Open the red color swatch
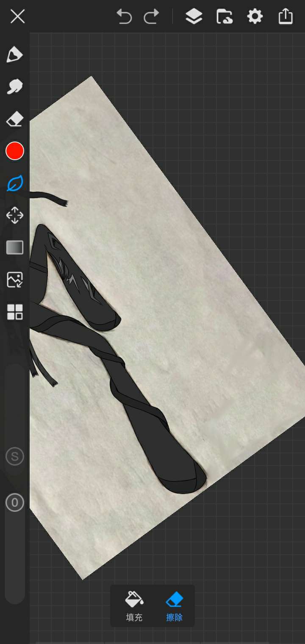The height and width of the screenshot is (644, 305). (x=15, y=151)
